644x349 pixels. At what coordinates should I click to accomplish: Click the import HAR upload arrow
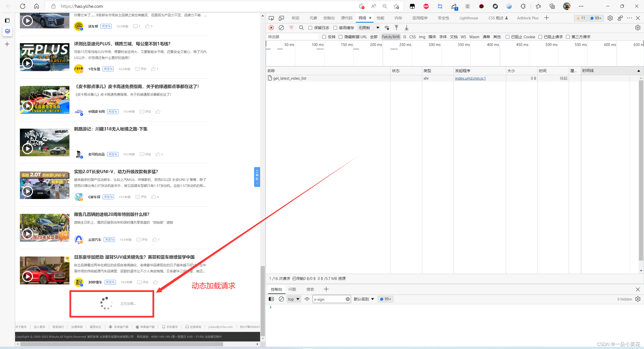[x=396, y=28]
